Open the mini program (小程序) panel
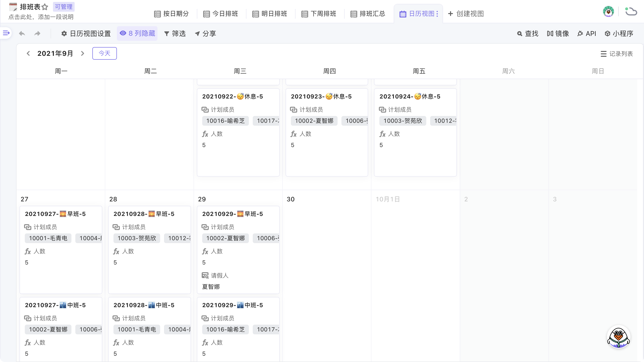This screenshot has height=362, width=644. tap(619, 33)
